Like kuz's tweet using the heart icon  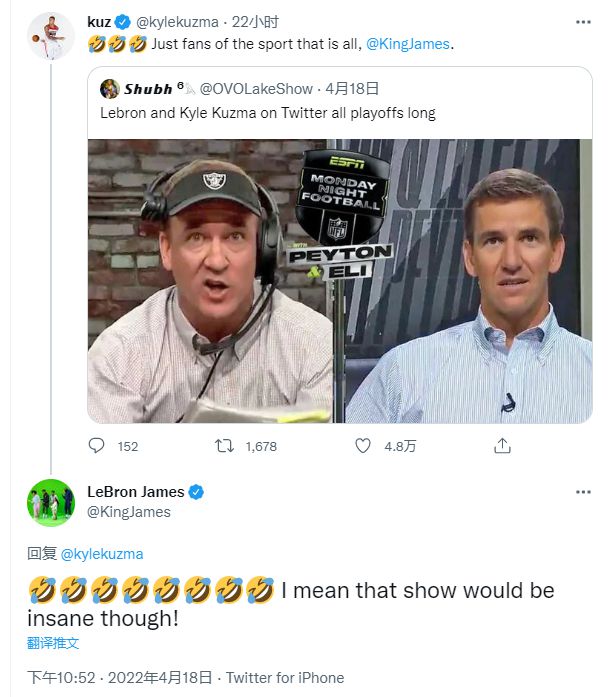pos(365,446)
